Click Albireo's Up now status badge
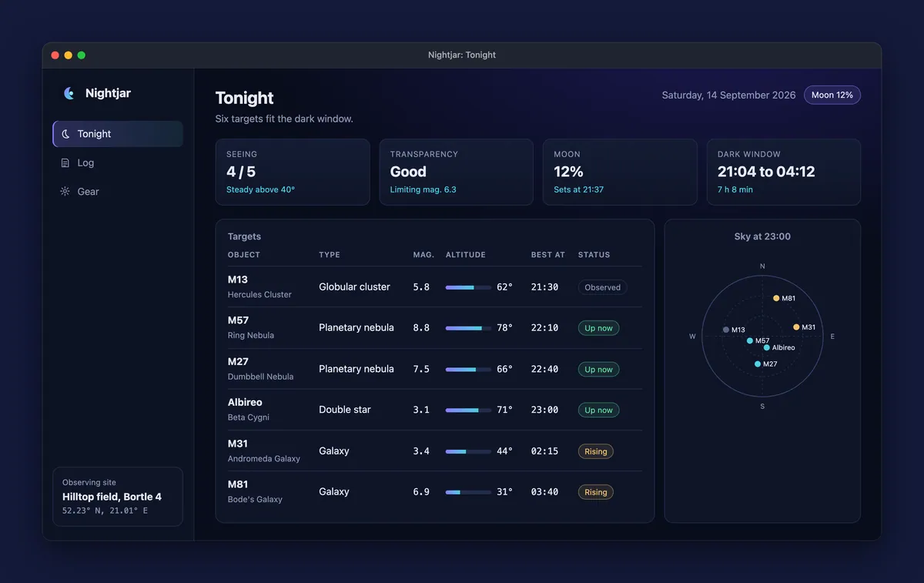 (598, 410)
